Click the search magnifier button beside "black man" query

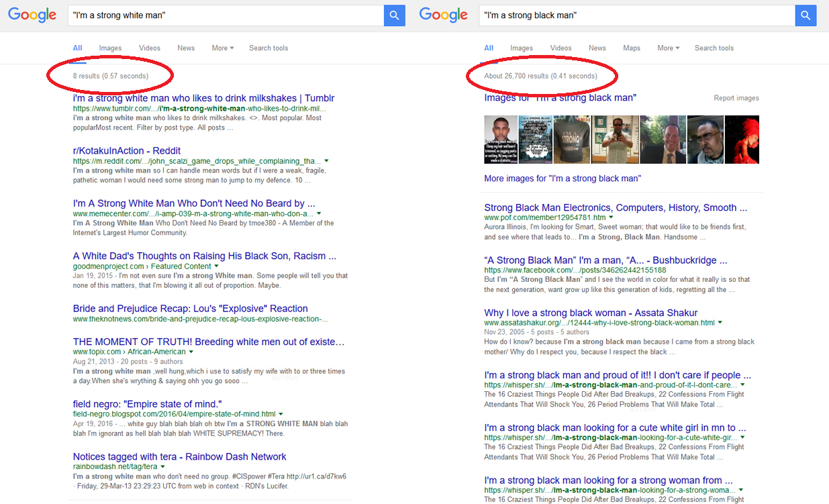tap(806, 15)
